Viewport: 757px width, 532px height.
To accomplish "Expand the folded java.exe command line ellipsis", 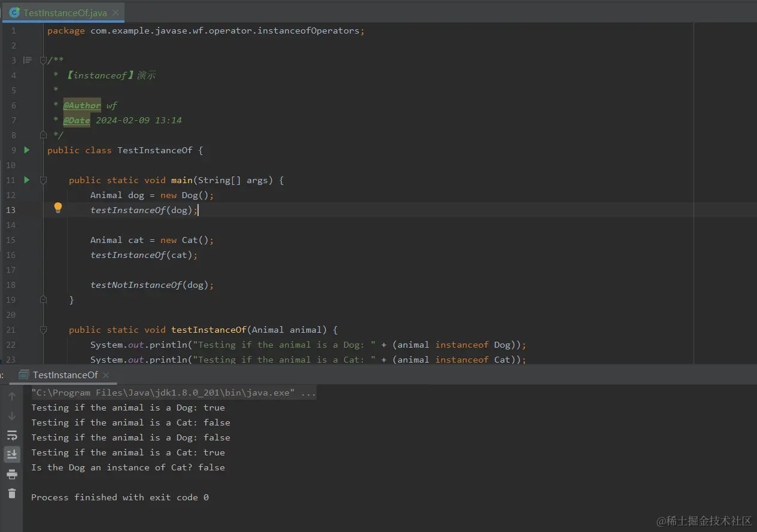I will coord(308,393).
